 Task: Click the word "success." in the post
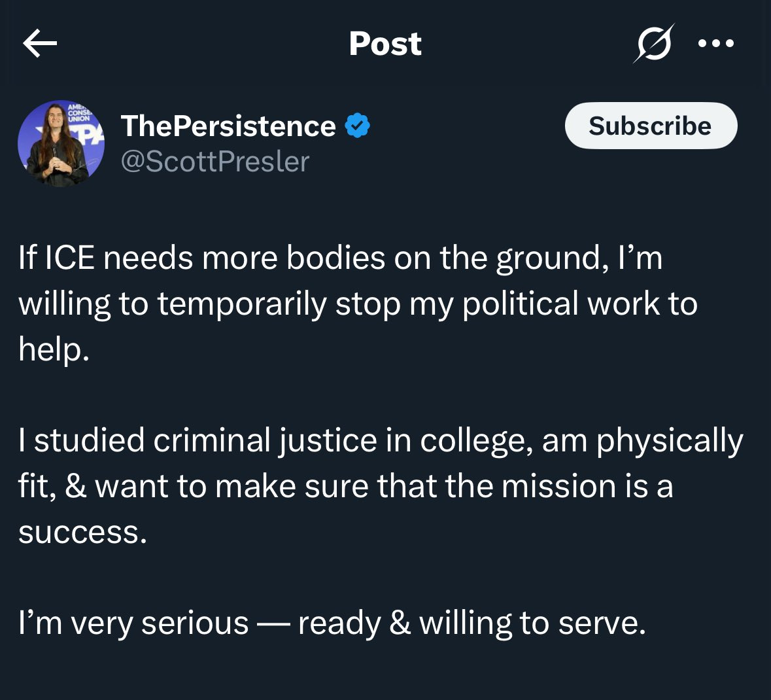(x=82, y=532)
